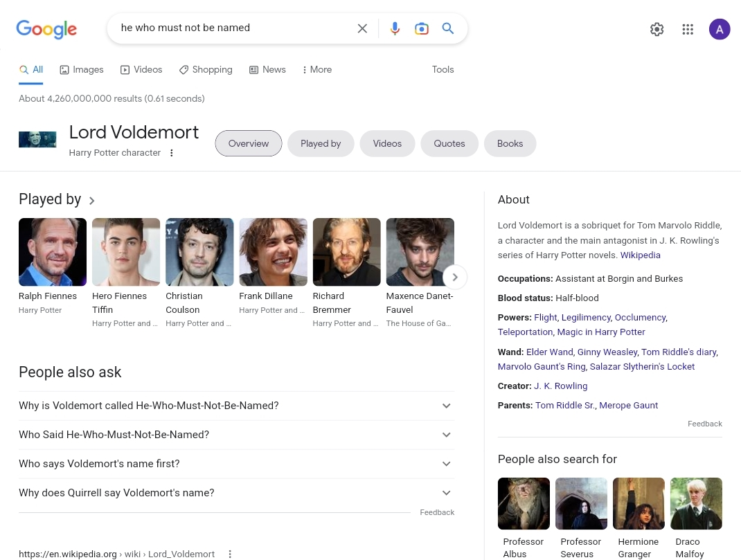This screenshot has height=560, width=741.
Task: Open Tom Riddle's diary link
Action: (x=679, y=352)
